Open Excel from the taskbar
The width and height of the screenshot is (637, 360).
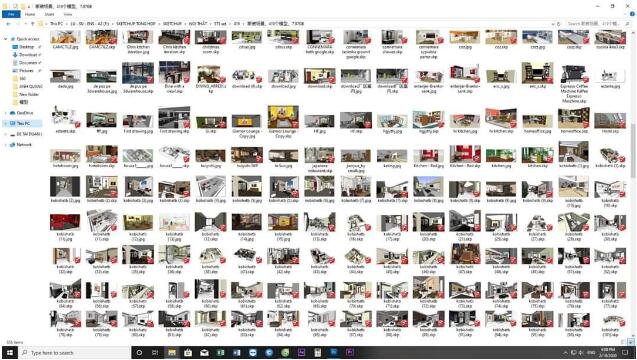(x=220, y=353)
